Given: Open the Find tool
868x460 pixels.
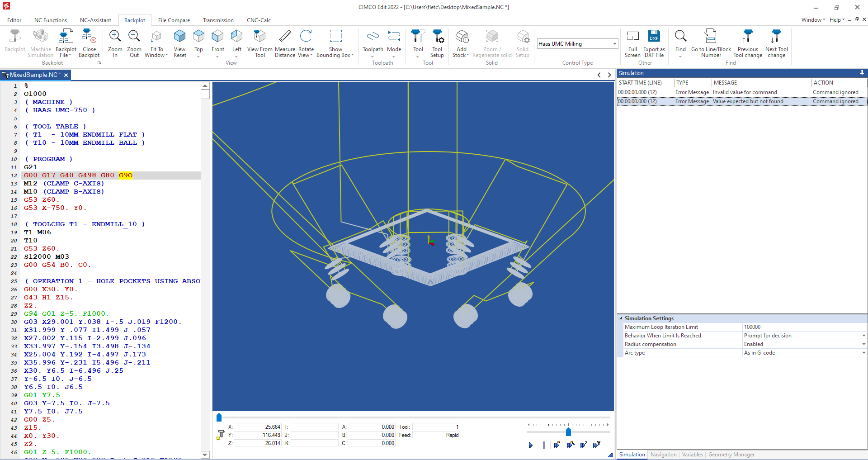Looking at the screenshot, I should (680, 43).
